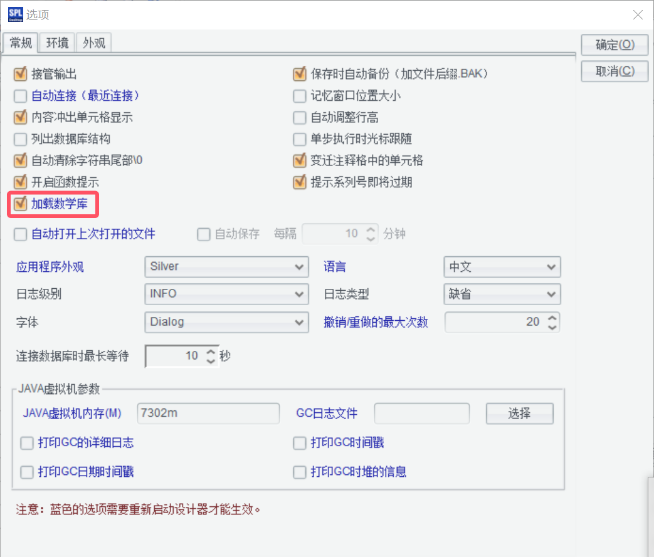
Task: Toggle 开启函数提示 checkbox
Action: (x=20, y=182)
